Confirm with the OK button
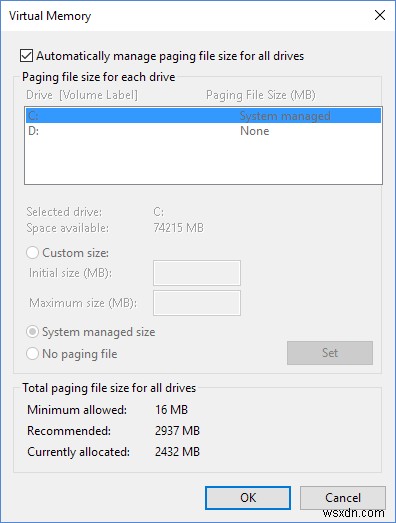Screen dimensions: 396x523 click(x=248, y=498)
